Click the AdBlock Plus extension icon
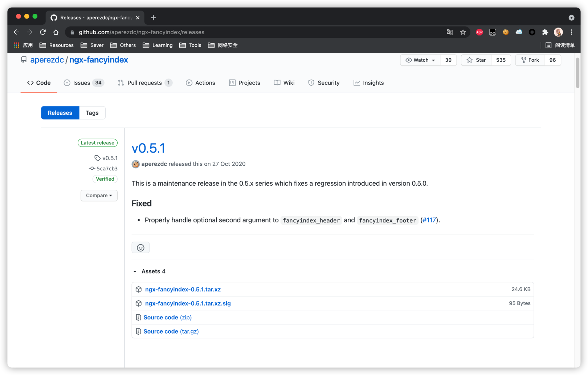The width and height of the screenshot is (588, 375). pos(479,32)
